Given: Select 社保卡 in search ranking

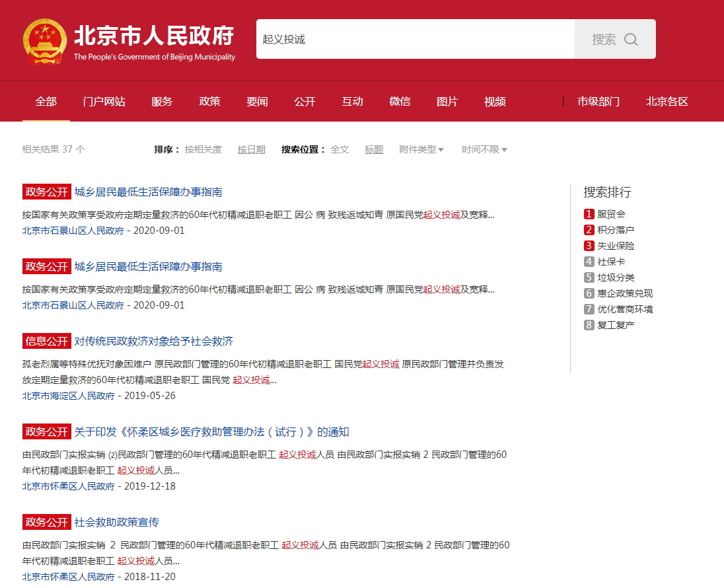Looking at the screenshot, I should (x=611, y=262).
